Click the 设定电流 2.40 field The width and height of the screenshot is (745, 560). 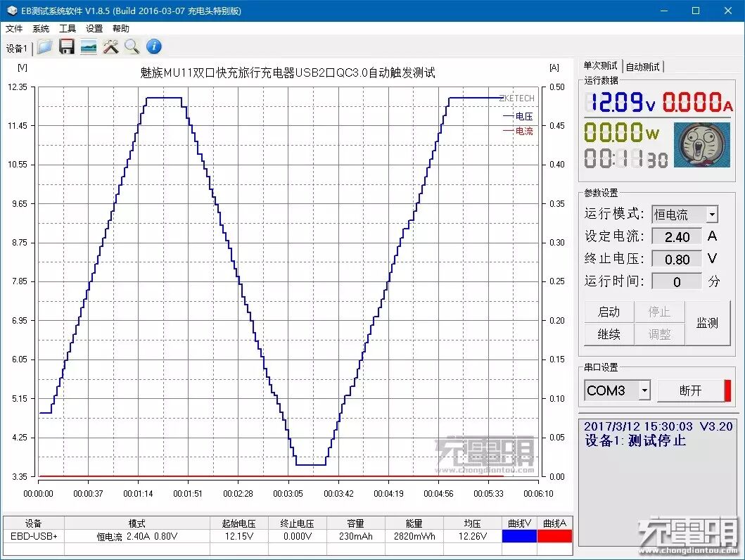[x=677, y=236]
